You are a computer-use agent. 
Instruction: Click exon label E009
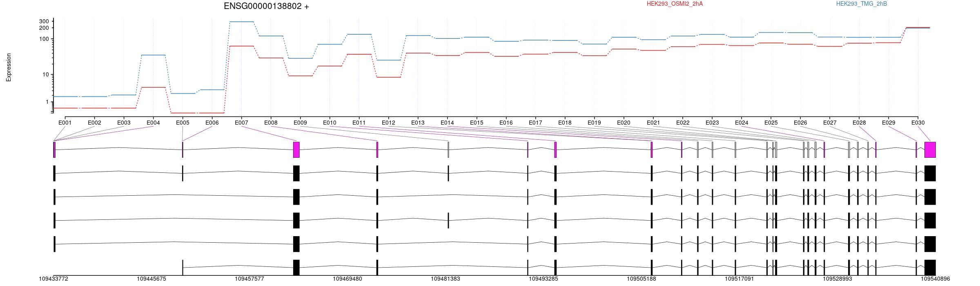click(x=300, y=123)
